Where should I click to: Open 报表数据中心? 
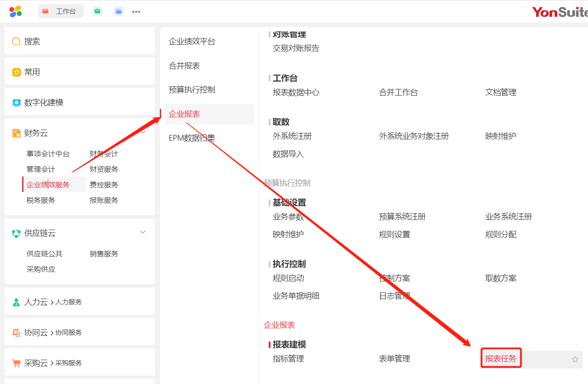point(296,92)
